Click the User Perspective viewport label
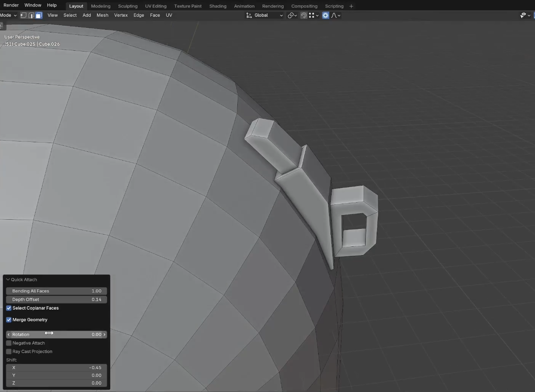535x392 pixels. 22,37
